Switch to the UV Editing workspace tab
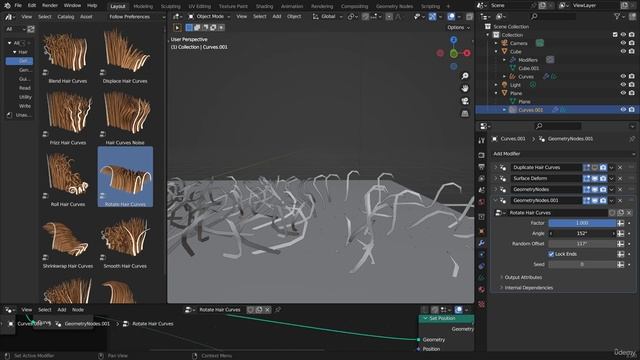 pyautogui.click(x=200, y=6)
